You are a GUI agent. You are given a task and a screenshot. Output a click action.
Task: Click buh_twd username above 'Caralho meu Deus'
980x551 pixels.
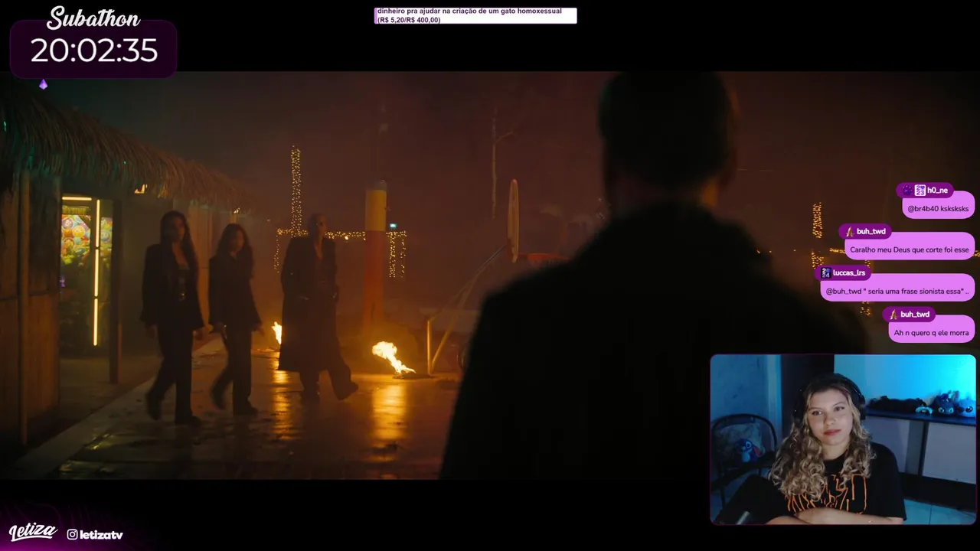click(x=871, y=232)
